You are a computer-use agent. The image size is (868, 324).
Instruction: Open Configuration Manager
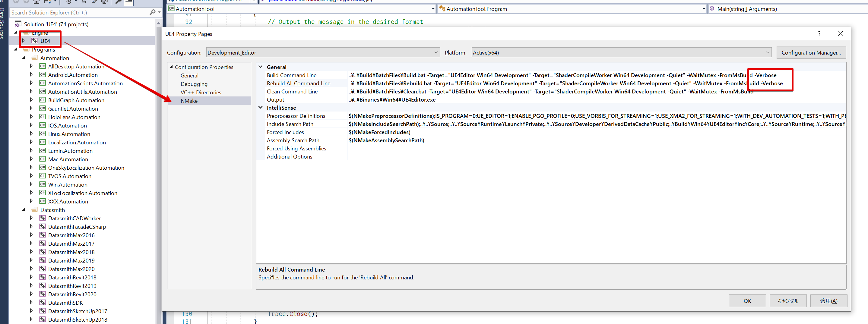coord(811,52)
